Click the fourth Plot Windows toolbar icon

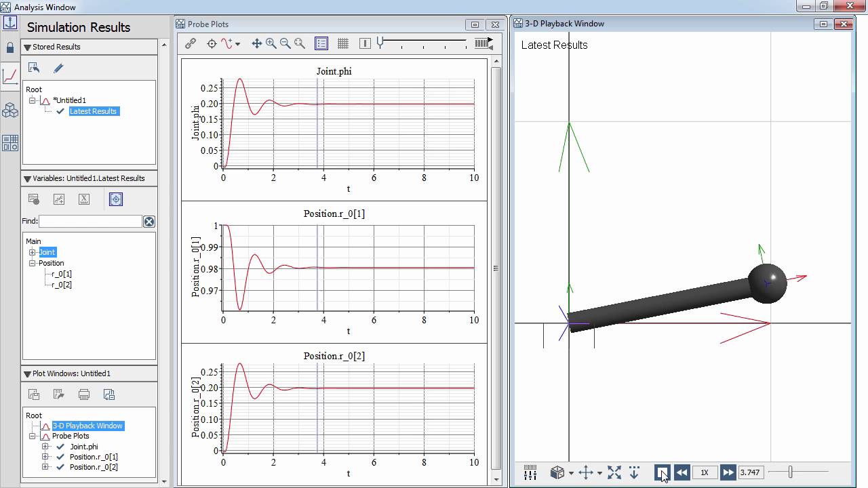(109, 394)
